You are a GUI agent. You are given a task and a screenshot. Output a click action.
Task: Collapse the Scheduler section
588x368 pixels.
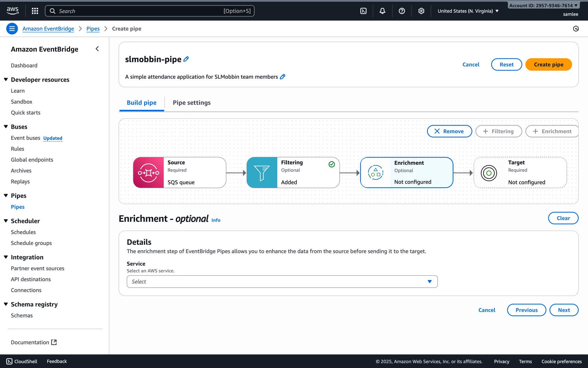pos(6,221)
